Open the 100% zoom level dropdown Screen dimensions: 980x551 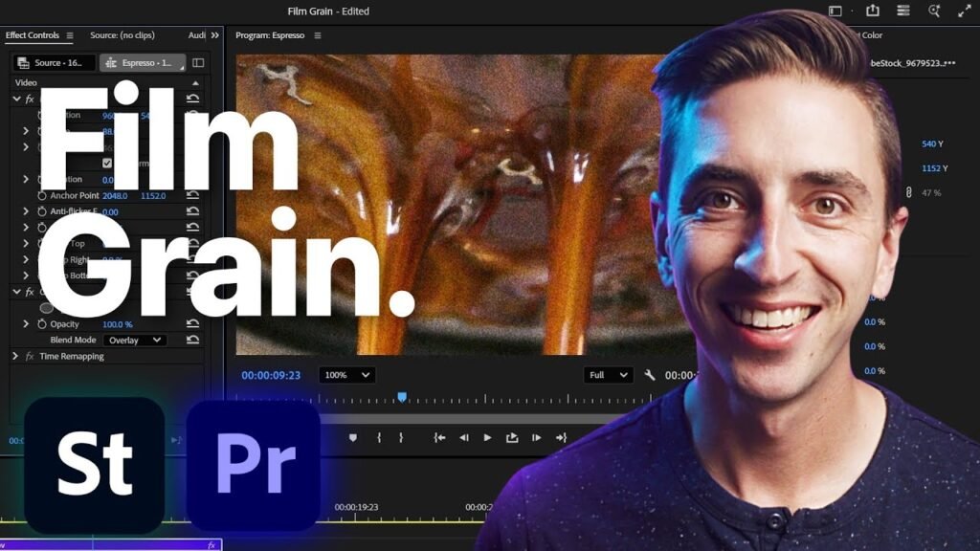(346, 375)
